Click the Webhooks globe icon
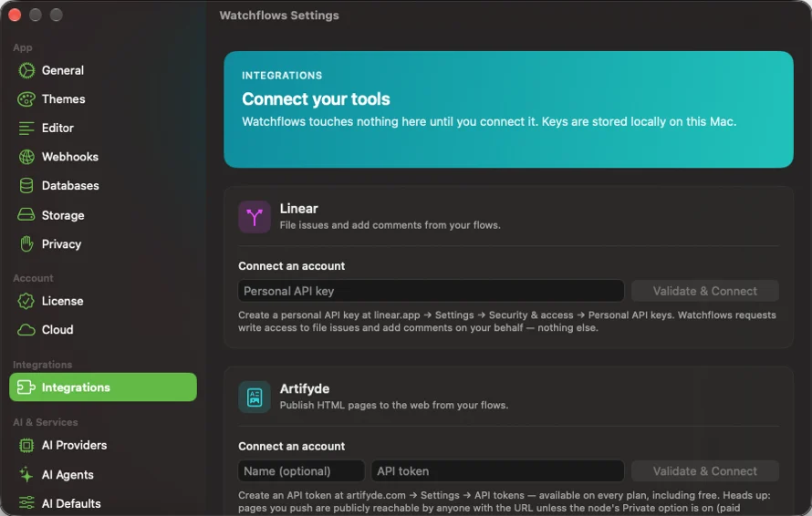Screen dimensions: 812x516 pyautogui.click(x=26, y=157)
